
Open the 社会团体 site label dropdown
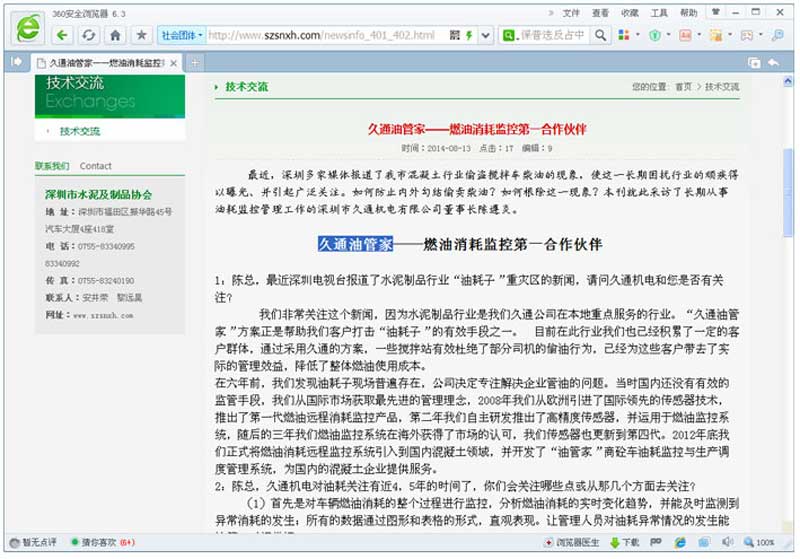182,35
